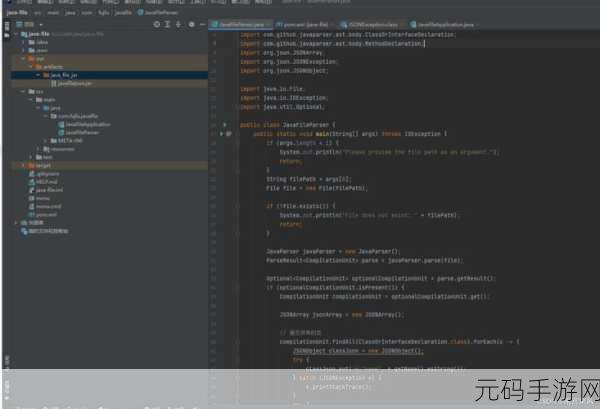Click the JavaFileApplication class icon in tree
The image size is (600, 409).
pos(61,124)
